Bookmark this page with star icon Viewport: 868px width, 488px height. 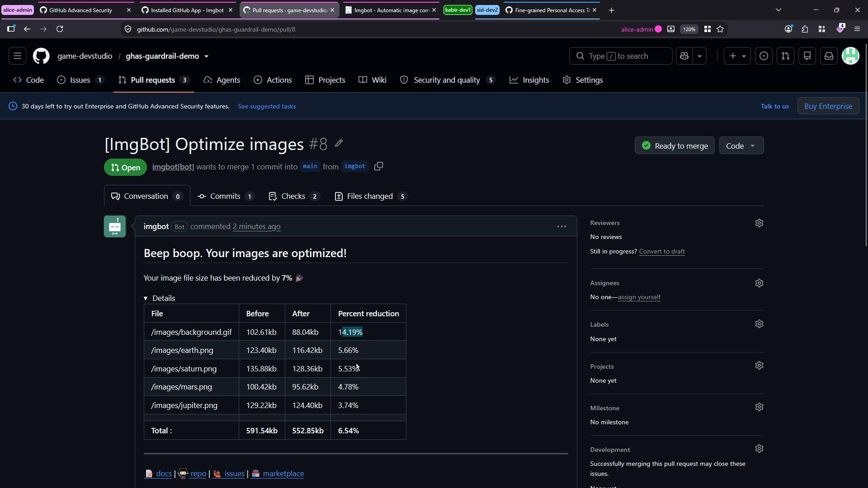point(720,29)
